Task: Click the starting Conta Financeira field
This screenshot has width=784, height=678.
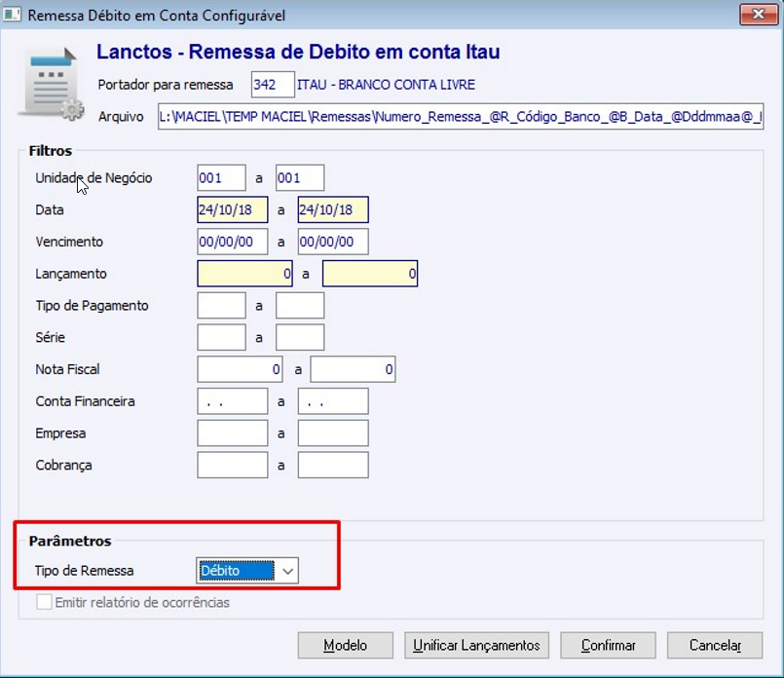Action: pos(233,401)
